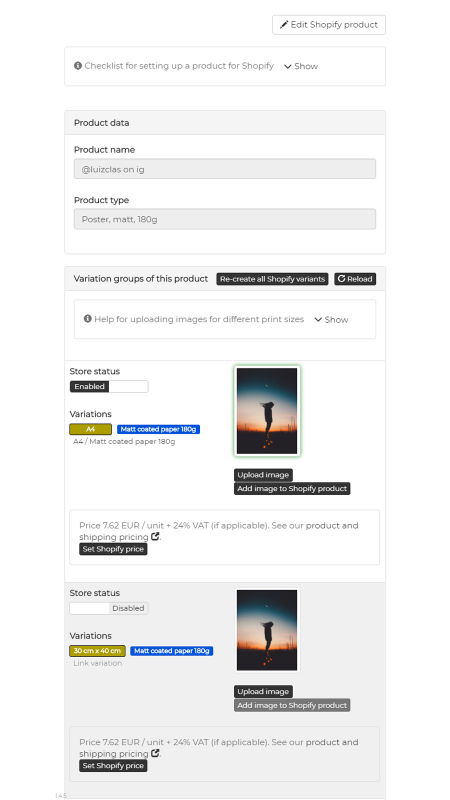Expand the Shopify checklist with Show
The image size is (450, 800).
[301, 66]
